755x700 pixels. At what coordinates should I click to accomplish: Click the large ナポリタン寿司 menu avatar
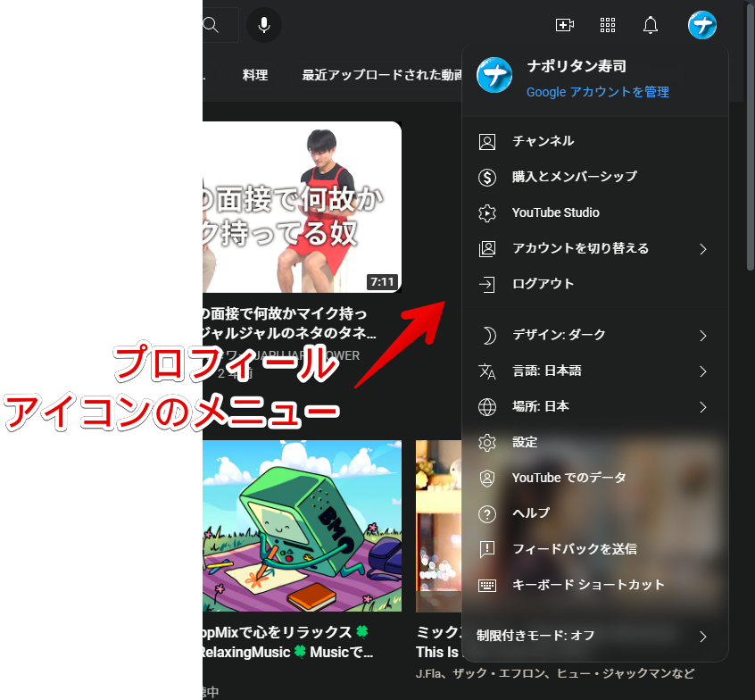pyautogui.click(x=494, y=75)
